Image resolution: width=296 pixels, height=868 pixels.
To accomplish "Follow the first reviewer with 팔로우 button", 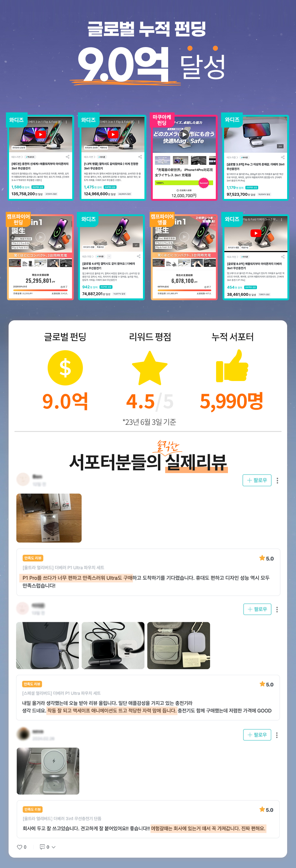I will [257, 480].
